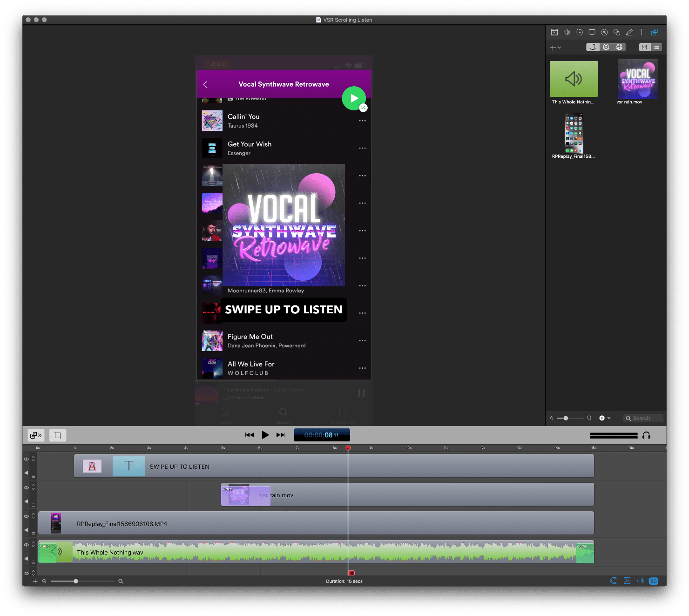Switch media library to list view
Screen dimensions: 689x616
pos(656,47)
